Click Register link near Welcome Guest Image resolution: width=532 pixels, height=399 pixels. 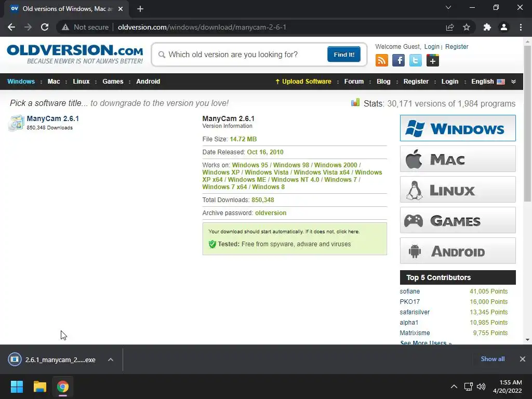457,47
